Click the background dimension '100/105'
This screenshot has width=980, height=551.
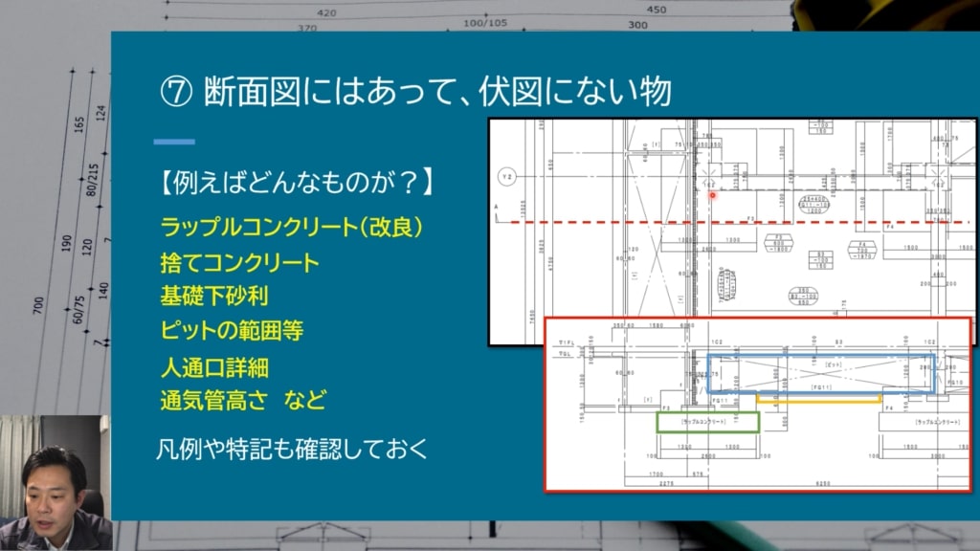click(485, 23)
